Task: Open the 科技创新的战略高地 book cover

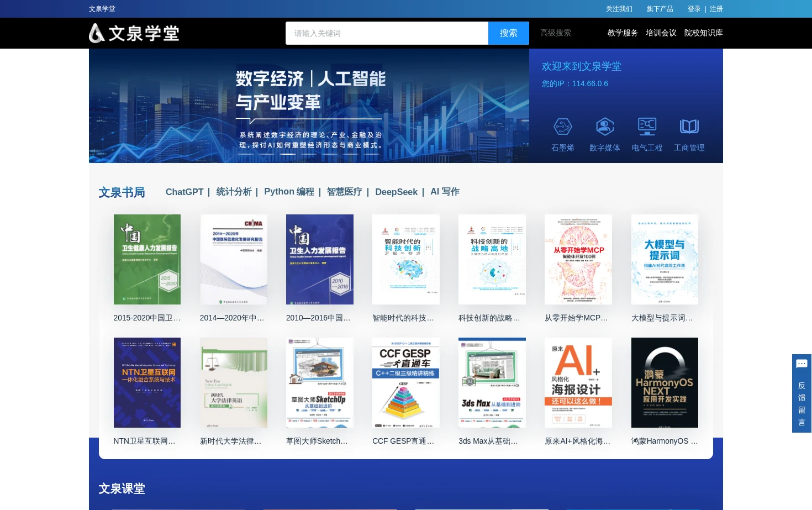Action: pyautogui.click(x=492, y=259)
